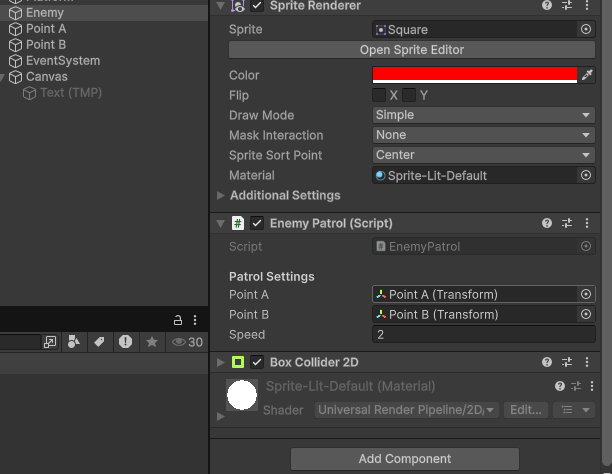Disable the Enemy Patrol script checkbox

[257, 223]
